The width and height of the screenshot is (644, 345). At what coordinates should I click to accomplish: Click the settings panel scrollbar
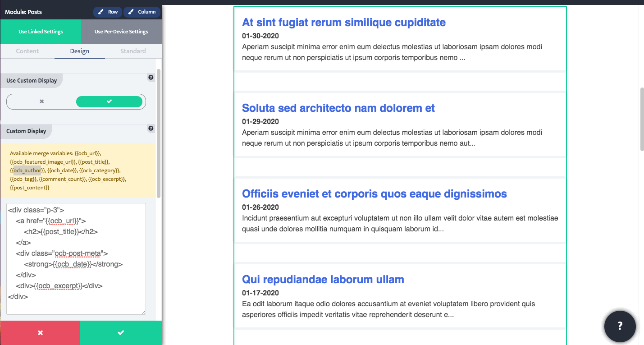(x=158, y=133)
